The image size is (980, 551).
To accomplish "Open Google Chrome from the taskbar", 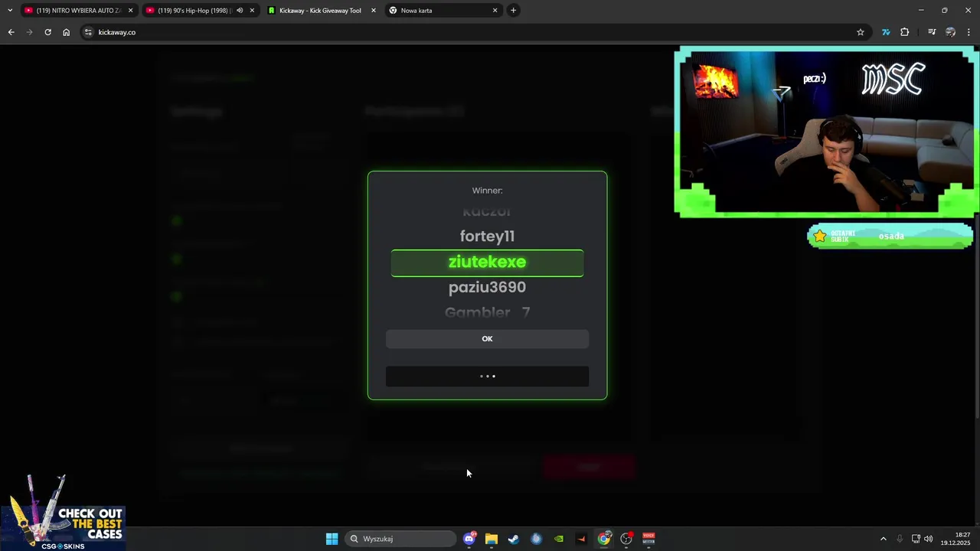I will pyautogui.click(x=604, y=539).
